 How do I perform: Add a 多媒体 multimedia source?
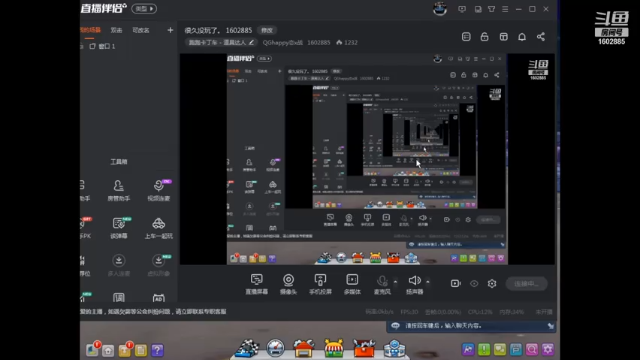coord(352,284)
